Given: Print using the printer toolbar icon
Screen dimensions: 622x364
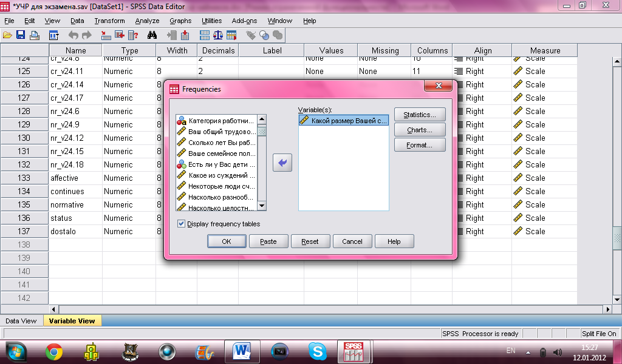Looking at the screenshot, I should click(35, 35).
